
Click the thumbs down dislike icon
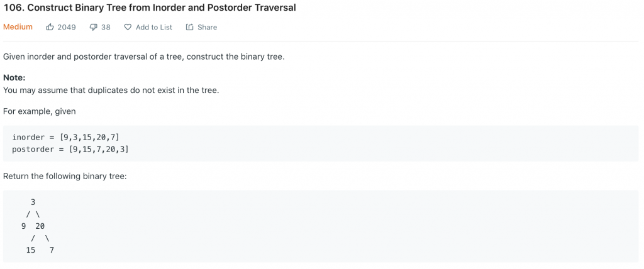pyautogui.click(x=94, y=27)
